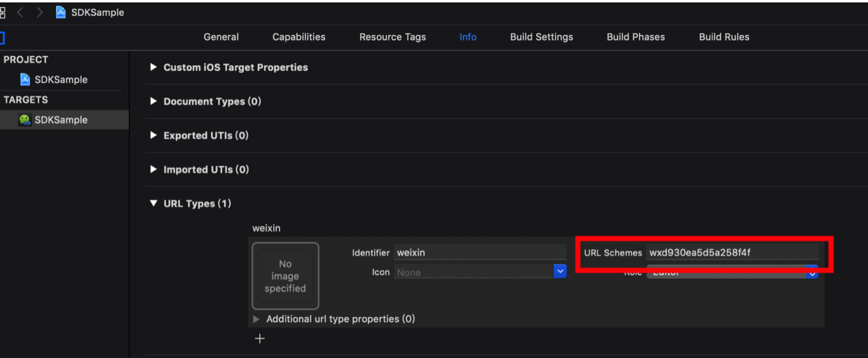Go forward with the right chevron
868x358 pixels.
point(40,13)
